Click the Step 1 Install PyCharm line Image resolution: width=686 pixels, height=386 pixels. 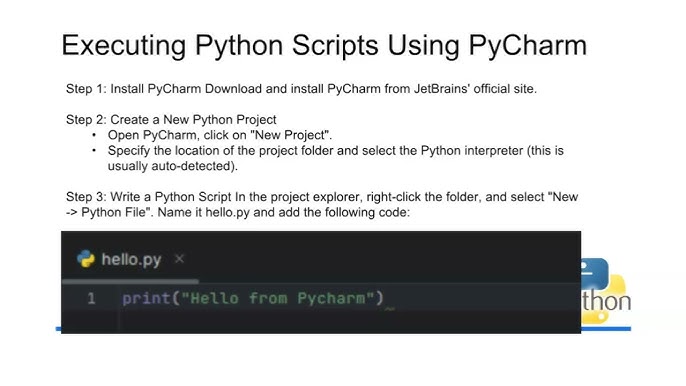click(301, 89)
